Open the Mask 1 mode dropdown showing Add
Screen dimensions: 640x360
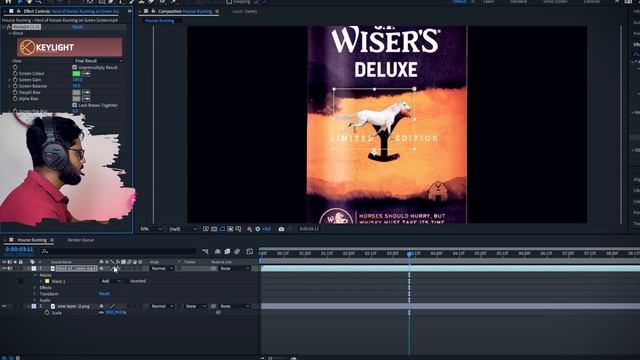pos(111,281)
